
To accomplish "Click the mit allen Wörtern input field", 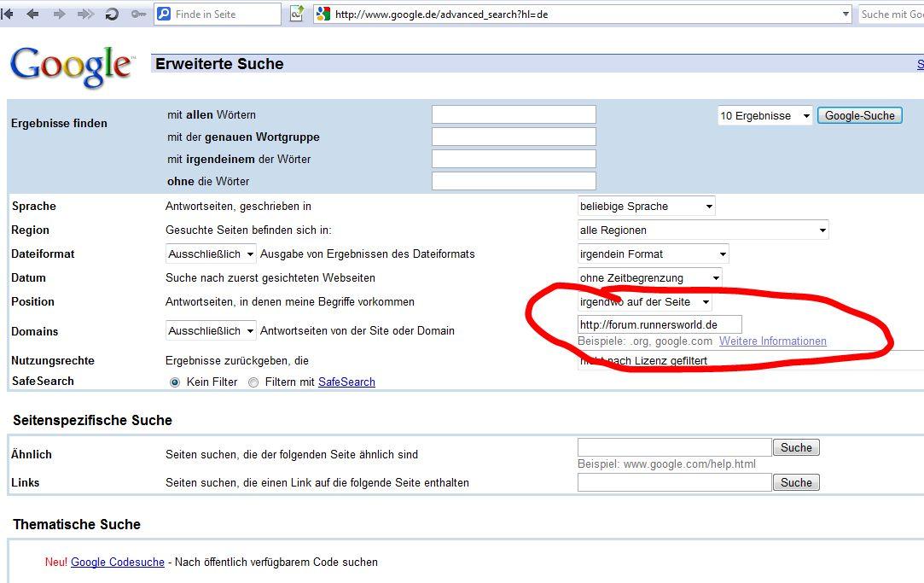I will pyautogui.click(x=514, y=114).
